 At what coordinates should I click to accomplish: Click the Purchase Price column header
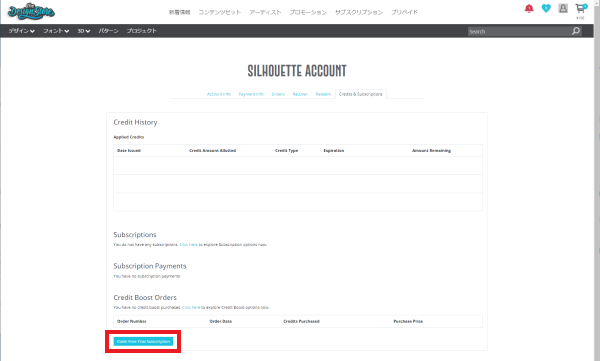click(408, 322)
